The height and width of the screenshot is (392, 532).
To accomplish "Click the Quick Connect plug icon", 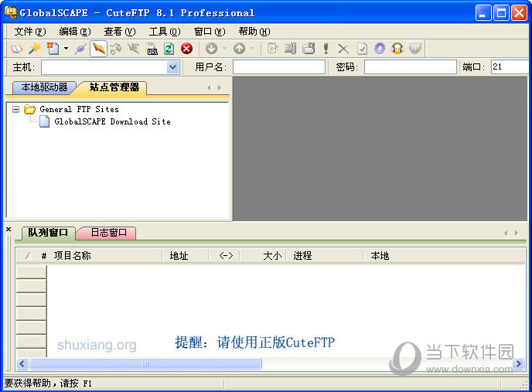I will click(x=80, y=49).
